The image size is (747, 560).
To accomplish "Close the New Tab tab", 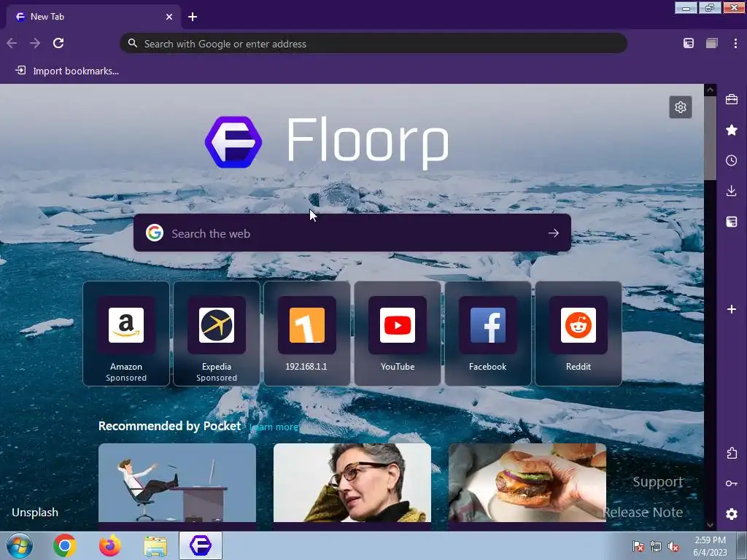I will [169, 17].
